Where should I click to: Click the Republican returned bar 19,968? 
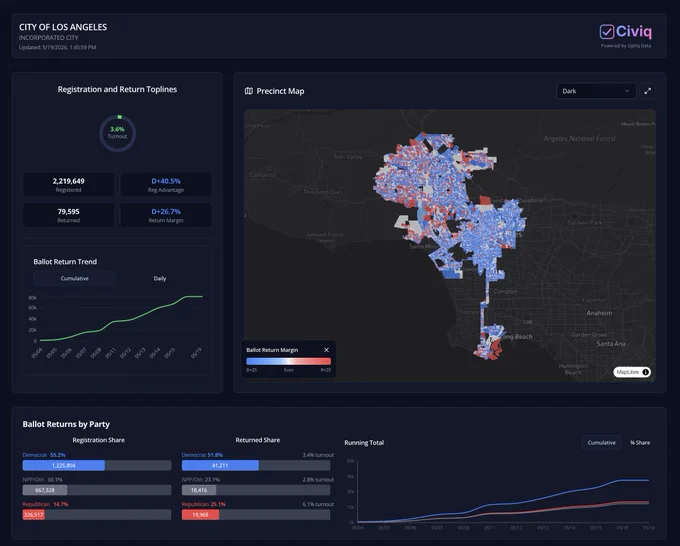(200, 515)
